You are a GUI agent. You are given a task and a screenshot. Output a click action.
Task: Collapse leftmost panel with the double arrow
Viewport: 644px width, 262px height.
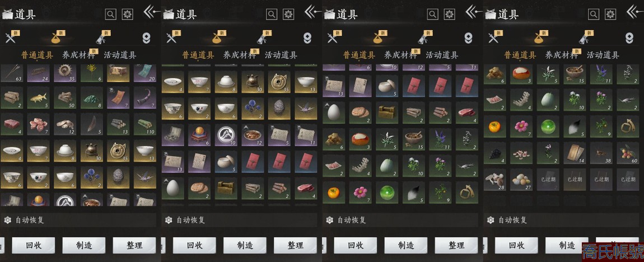(x=151, y=12)
